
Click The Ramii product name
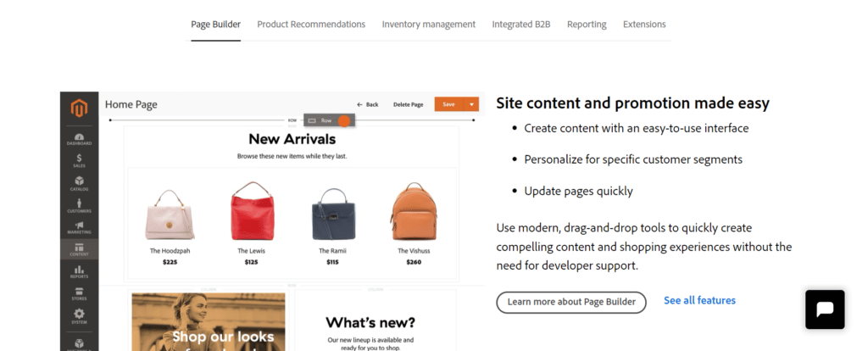pyautogui.click(x=332, y=251)
